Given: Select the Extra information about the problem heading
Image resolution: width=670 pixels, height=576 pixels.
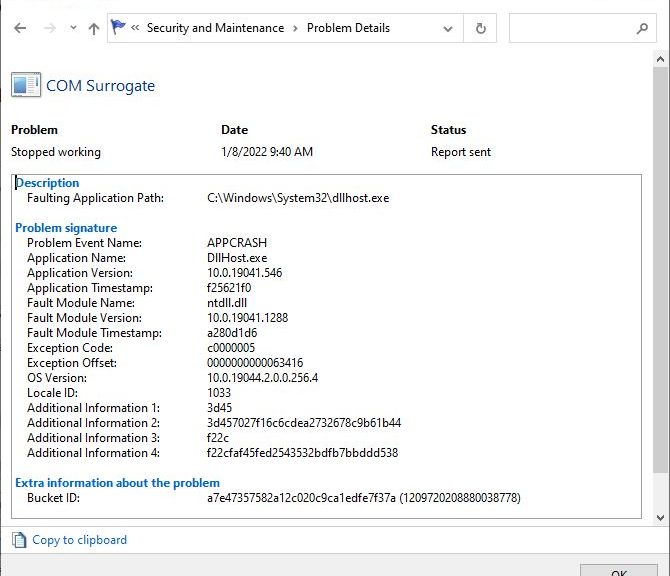Looking at the screenshot, I should coord(118,483).
